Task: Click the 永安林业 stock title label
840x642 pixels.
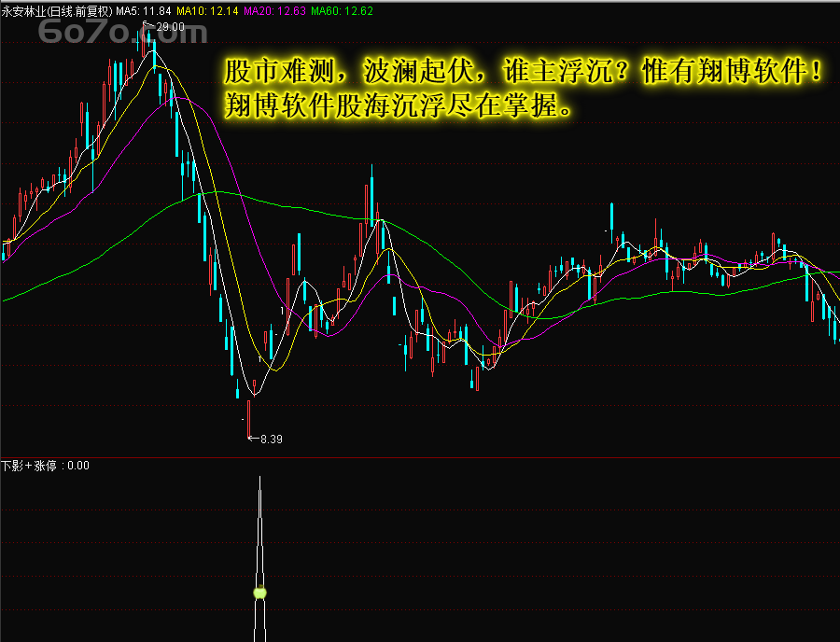Action: pyautogui.click(x=57, y=10)
